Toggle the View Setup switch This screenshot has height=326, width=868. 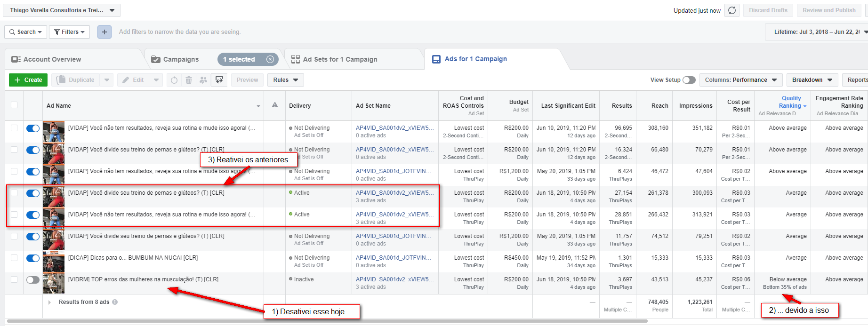coord(689,80)
